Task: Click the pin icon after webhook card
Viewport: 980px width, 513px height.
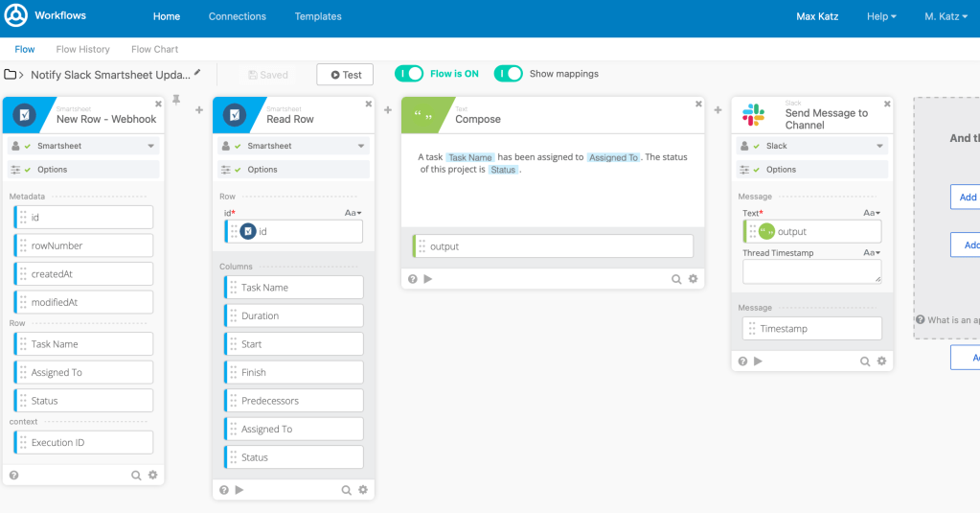Action: pos(176,100)
